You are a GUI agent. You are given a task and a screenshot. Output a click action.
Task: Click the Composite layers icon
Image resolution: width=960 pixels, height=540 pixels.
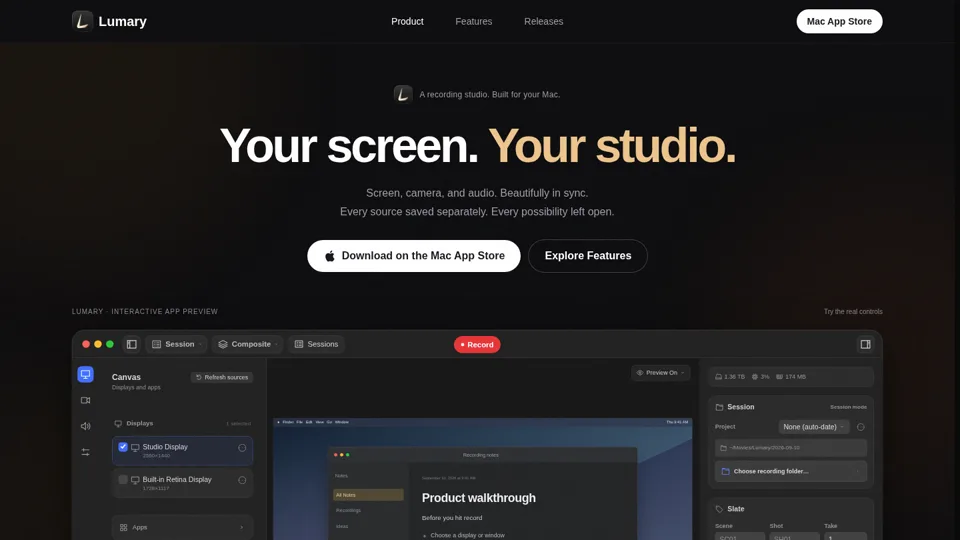point(223,344)
